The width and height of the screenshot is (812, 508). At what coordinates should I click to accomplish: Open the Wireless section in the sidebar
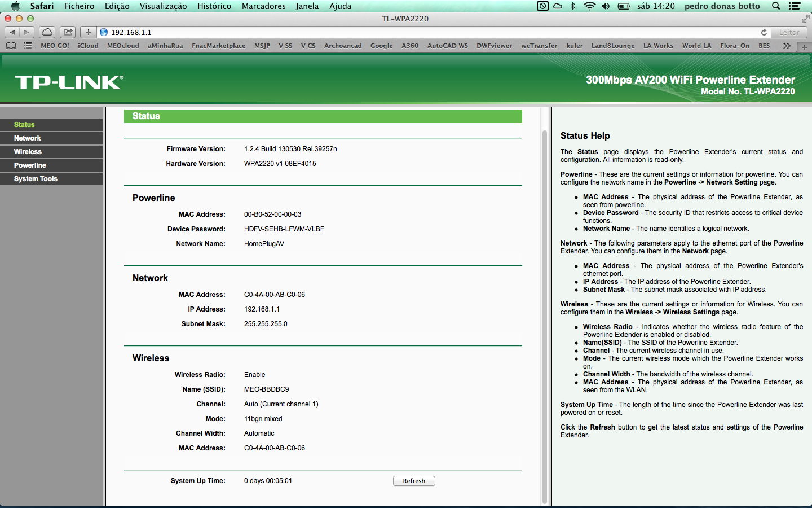tap(51, 152)
